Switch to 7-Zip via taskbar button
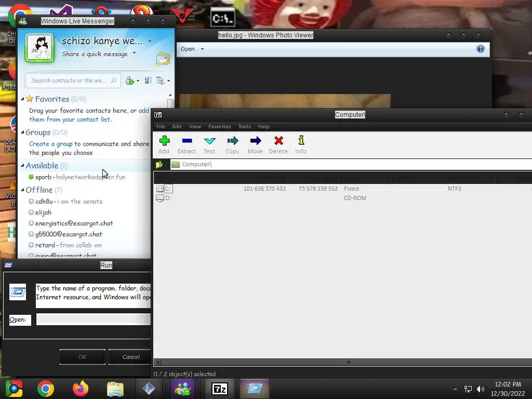 (220, 389)
